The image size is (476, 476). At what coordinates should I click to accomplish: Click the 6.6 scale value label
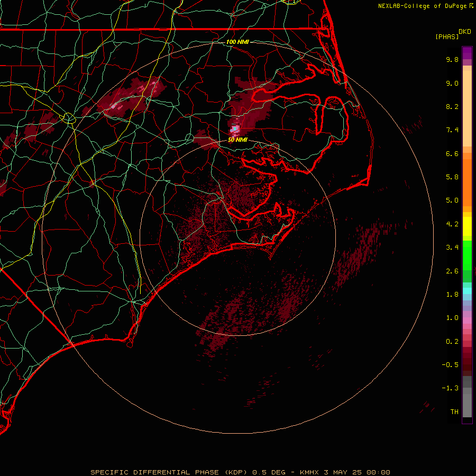coord(452,153)
